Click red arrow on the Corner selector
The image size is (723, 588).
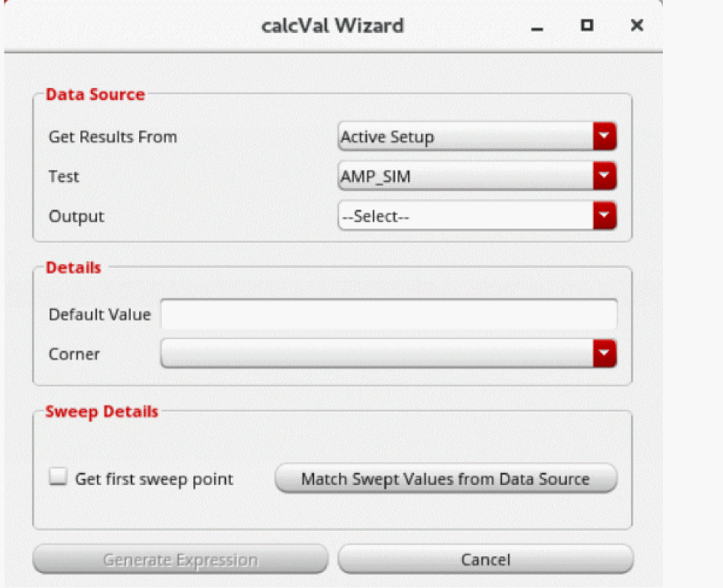(x=604, y=353)
